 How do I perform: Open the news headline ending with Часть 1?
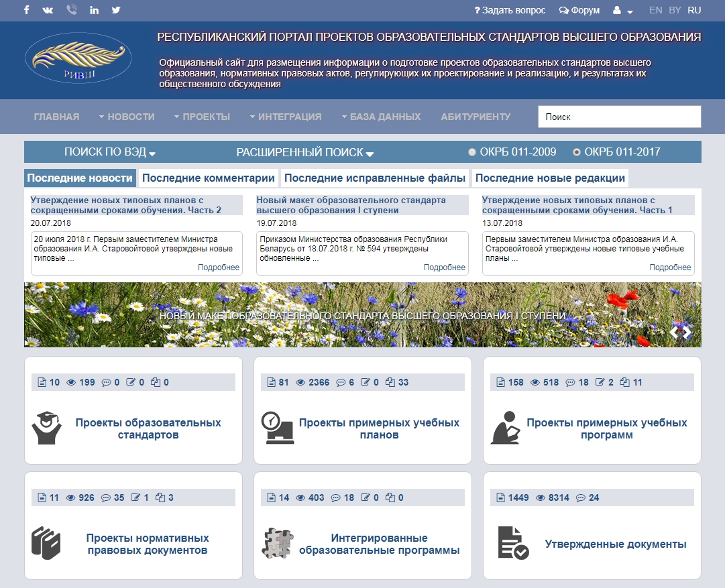tap(577, 205)
